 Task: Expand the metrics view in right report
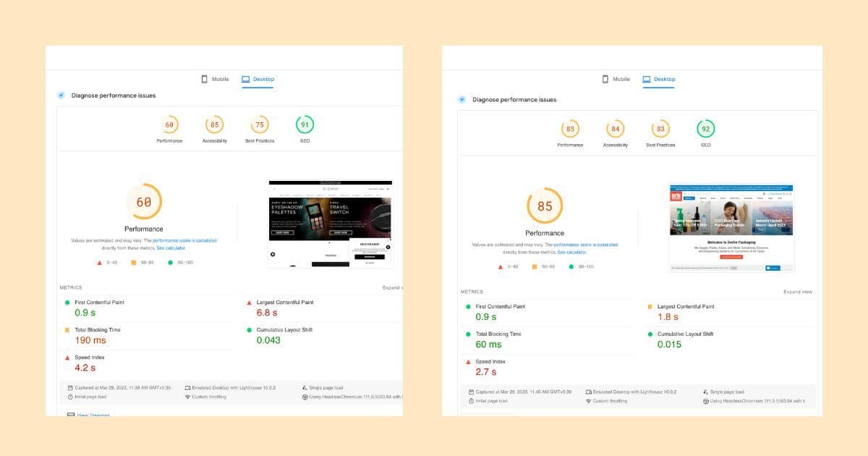click(797, 292)
